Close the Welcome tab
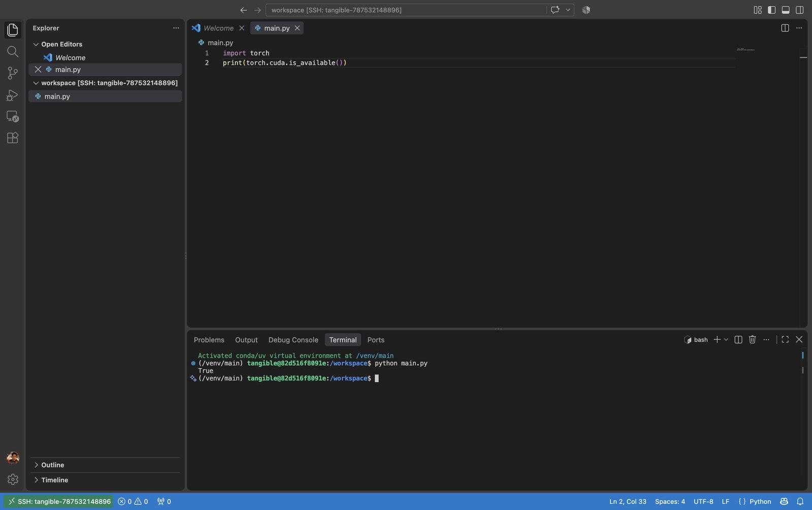The height and width of the screenshot is (510, 812). (242, 28)
